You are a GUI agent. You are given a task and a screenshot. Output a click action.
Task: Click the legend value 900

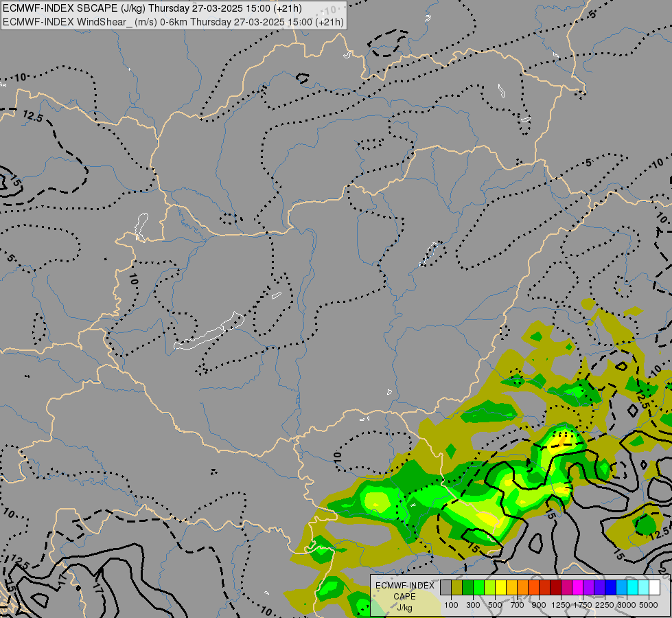539,605
